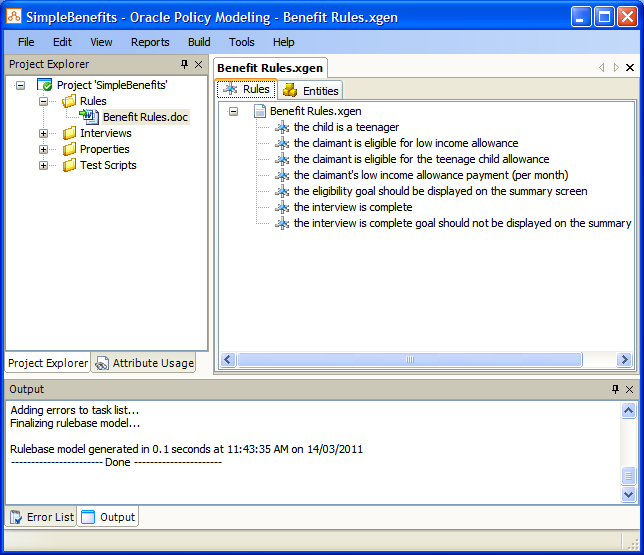Open the Edit menu
The image size is (644, 555).
(x=62, y=42)
